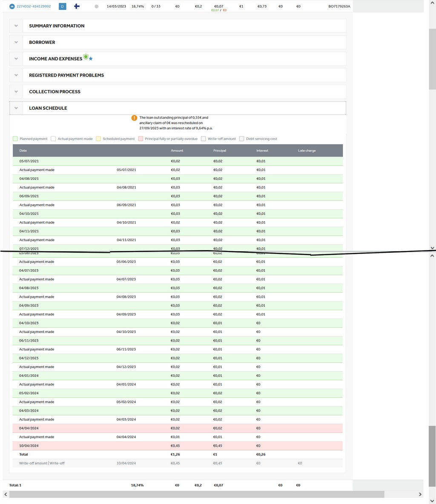Select planned payment row 04/11/2021
Viewport: 436px width, 504px height.
[x=178, y=231]
